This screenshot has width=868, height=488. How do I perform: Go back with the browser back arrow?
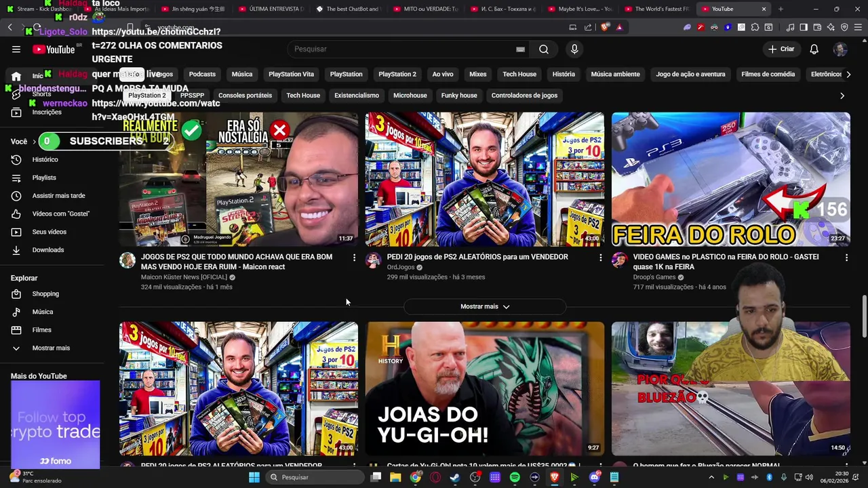coord(10,27)
